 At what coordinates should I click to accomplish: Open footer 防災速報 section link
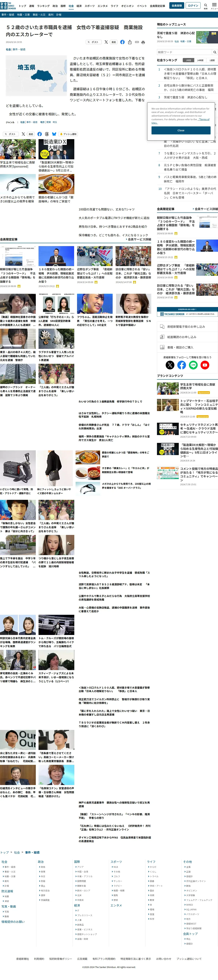tap(7, 891)
